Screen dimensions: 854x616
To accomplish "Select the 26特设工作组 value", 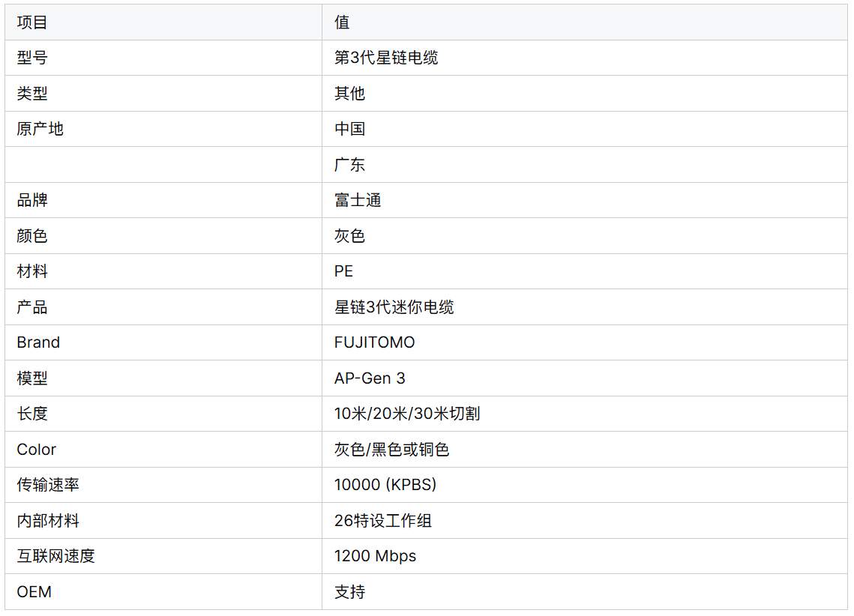I will [x=383, y=521].
